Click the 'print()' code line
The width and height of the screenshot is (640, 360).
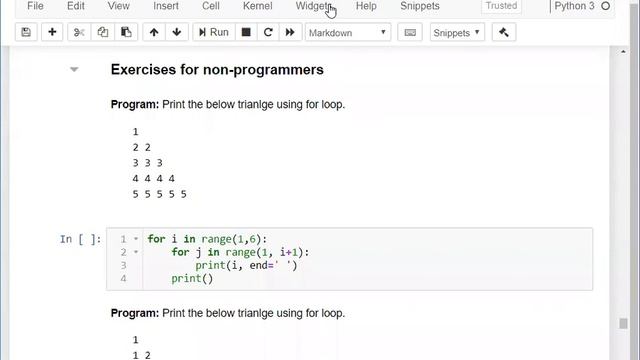point(192,278)
